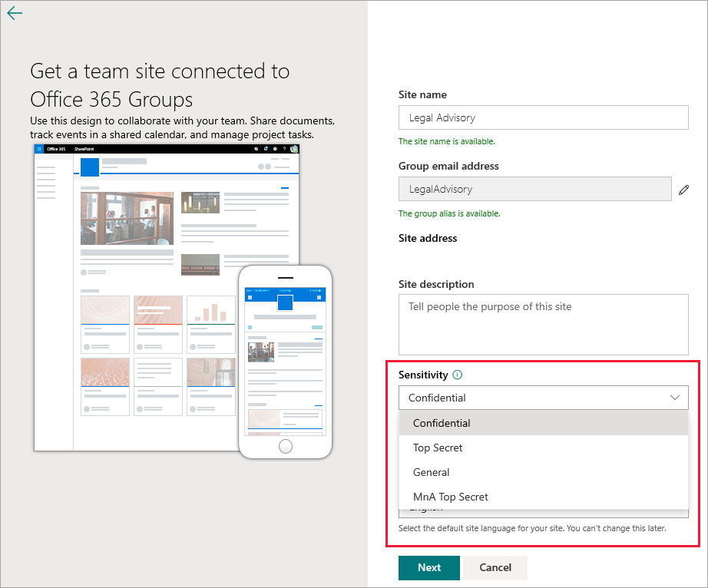Screen dimensions: 708x588
Task: Choose the Top Secret sensitivity label
Action: 543,448
